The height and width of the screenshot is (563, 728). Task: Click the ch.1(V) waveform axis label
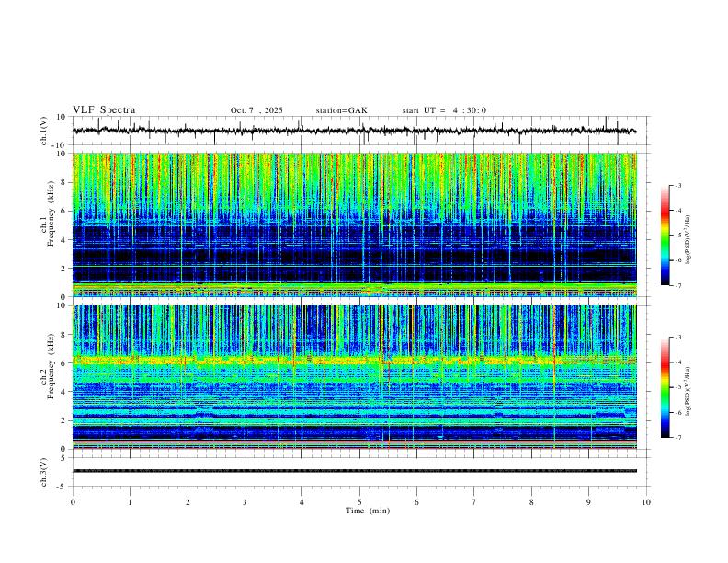pyautogui.click(x=44, y=131)
